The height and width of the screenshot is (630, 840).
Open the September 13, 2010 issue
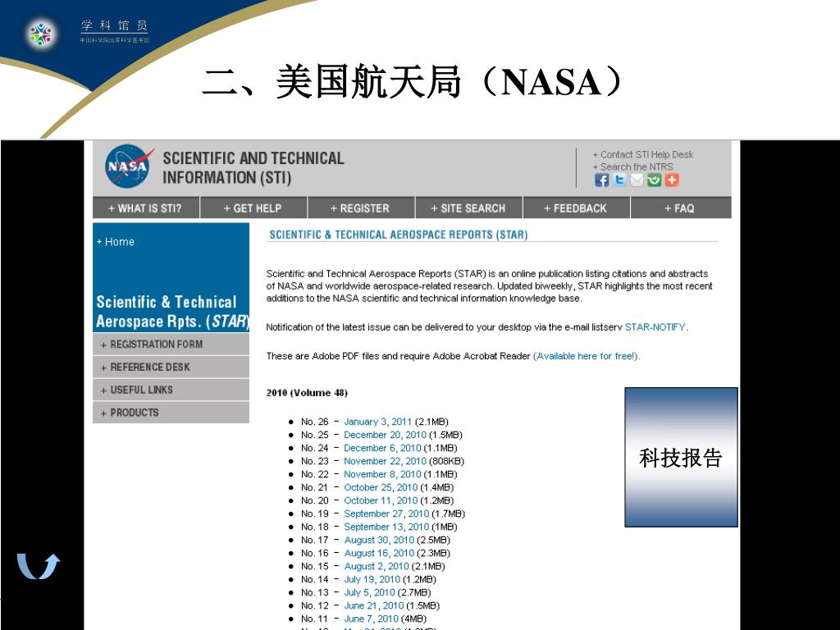click(386, 527)
